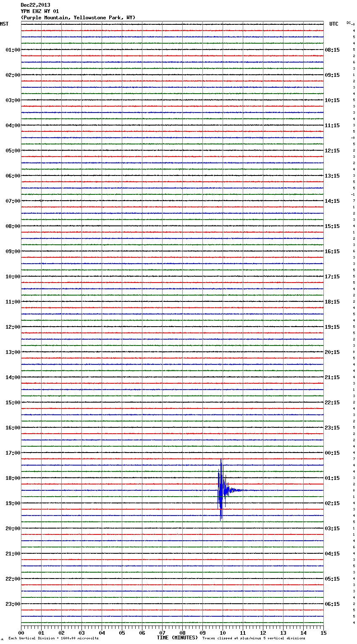Click the traces clipped footnote text
This screenshot has width=357, height=644.
click(254, 639)
